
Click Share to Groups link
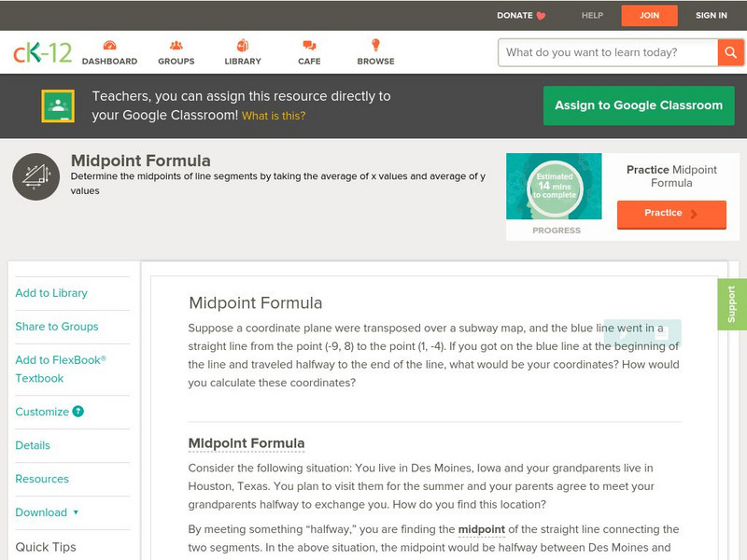click(x=57, y=326)
